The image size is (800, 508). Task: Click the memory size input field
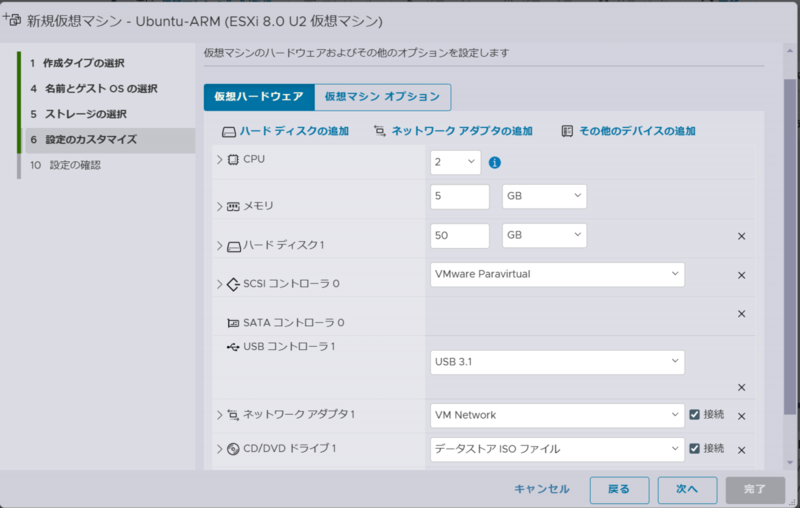coord(460,196)
